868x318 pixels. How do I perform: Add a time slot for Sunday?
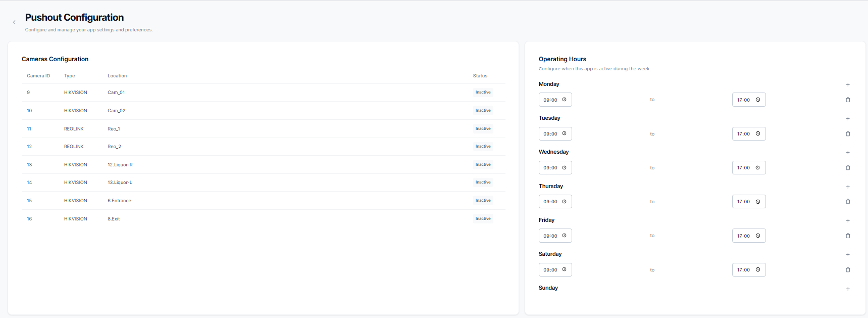coord(848,289)
